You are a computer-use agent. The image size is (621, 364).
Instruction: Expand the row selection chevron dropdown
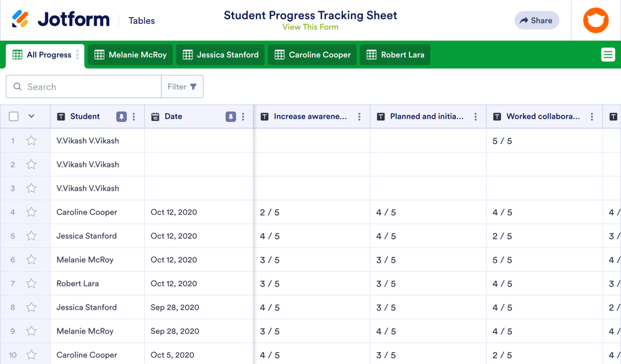tap(31, 117)
